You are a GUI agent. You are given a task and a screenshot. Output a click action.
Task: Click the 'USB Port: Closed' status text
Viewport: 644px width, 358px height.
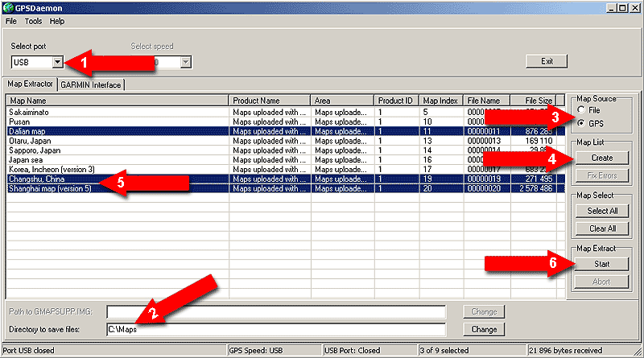(x=353, y=350)
